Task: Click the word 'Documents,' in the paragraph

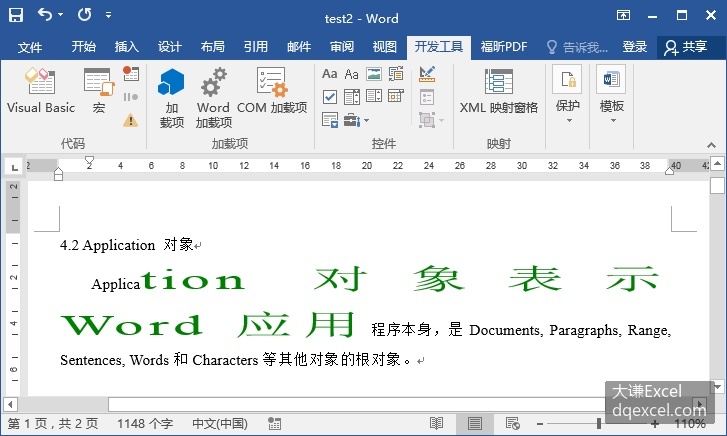Action: pyautogui.click(x=506, y=330)
